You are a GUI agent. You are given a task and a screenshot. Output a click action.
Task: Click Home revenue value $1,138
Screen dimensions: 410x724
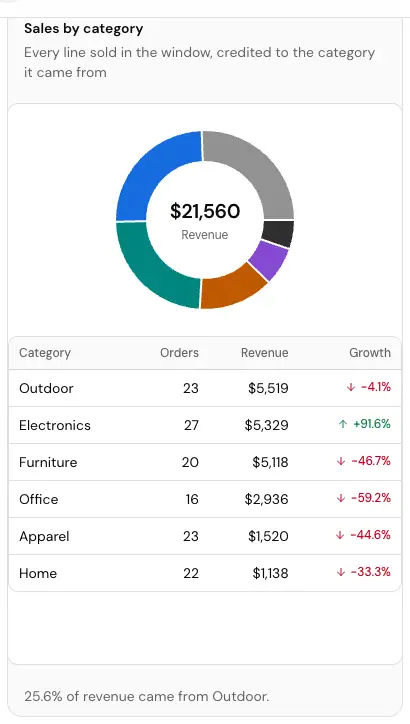[270, 573]
